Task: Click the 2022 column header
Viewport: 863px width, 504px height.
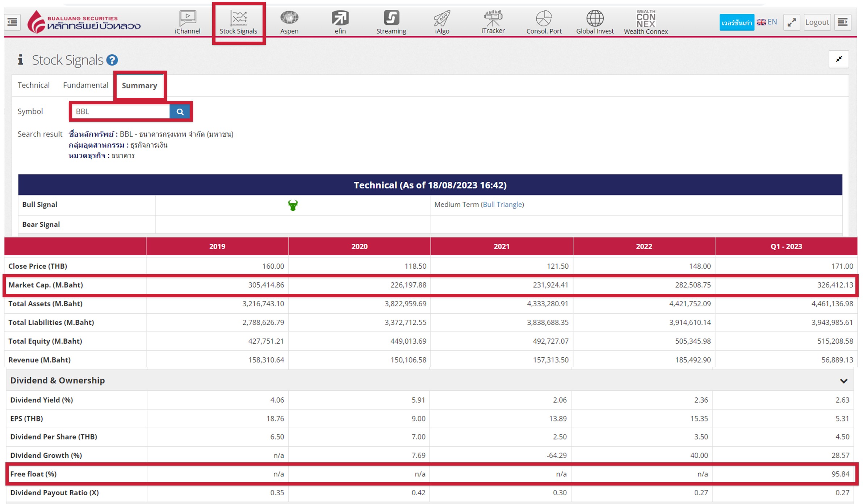Action: (x=644, y=247)
